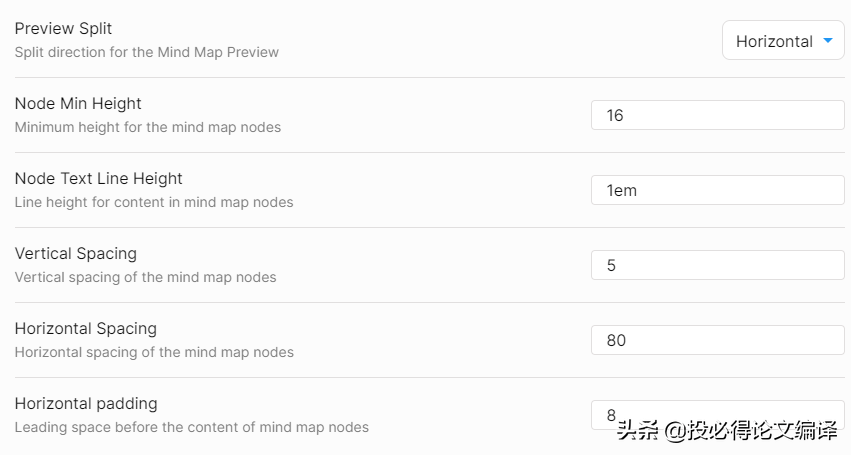851x455 pixels.
Task: Click the "Leading space before the content" description
Action: point(191,427)
